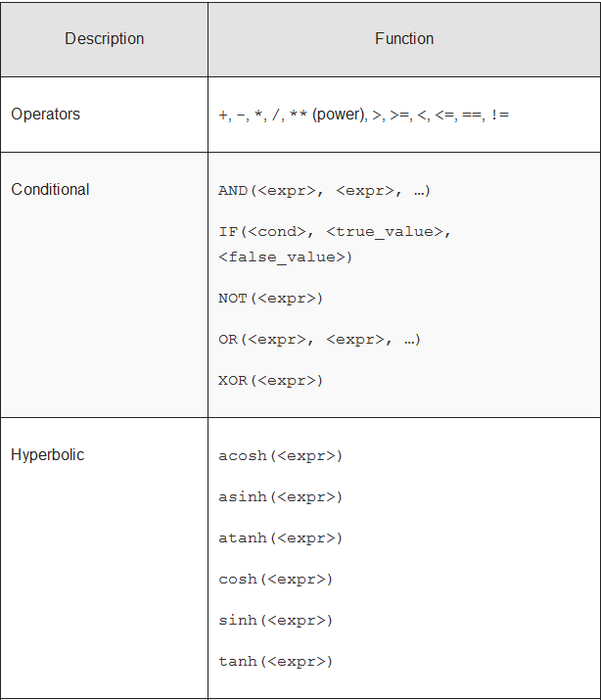Viewport: 601px width, 700px height.
Task: Select the Operators row label
Action: tap(46, 115)
